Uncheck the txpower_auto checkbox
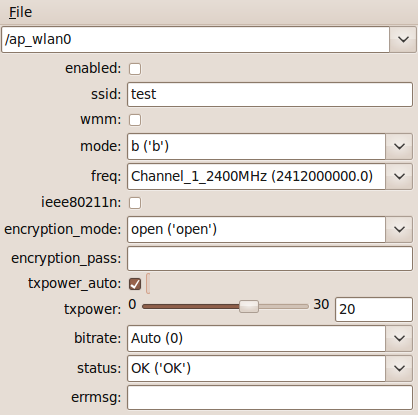418x415 pixels. tap(135, 284)
